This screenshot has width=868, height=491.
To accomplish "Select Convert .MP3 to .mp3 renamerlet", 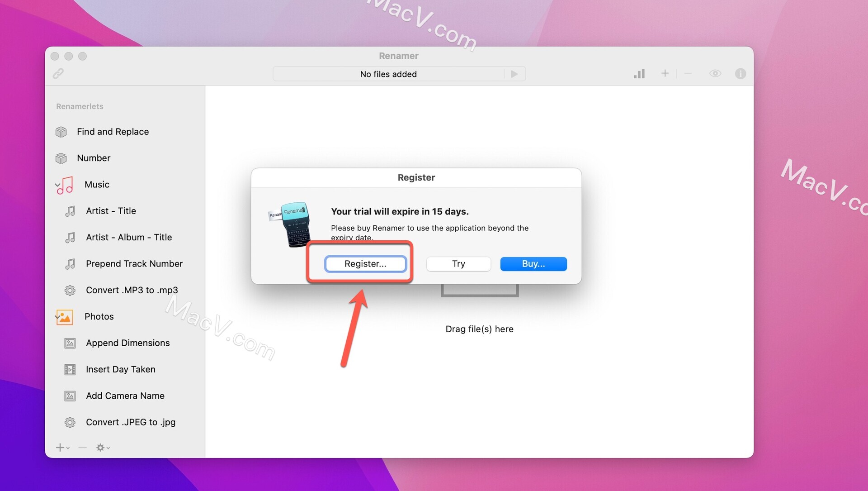I will [132, 290].
